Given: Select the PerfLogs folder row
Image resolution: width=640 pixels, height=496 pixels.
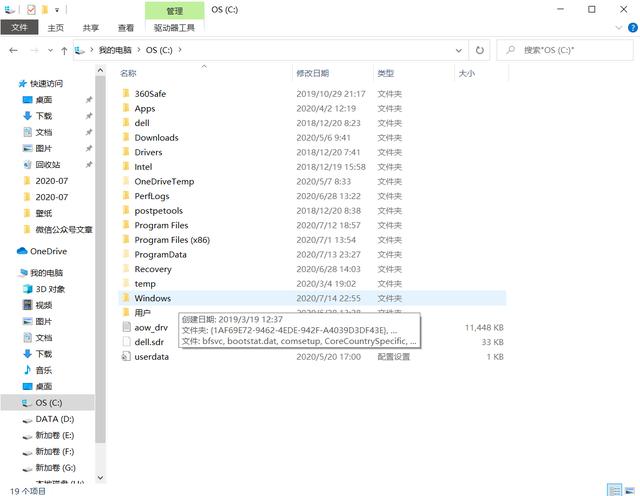Looking at the screenshot, I should coord(312,196).
